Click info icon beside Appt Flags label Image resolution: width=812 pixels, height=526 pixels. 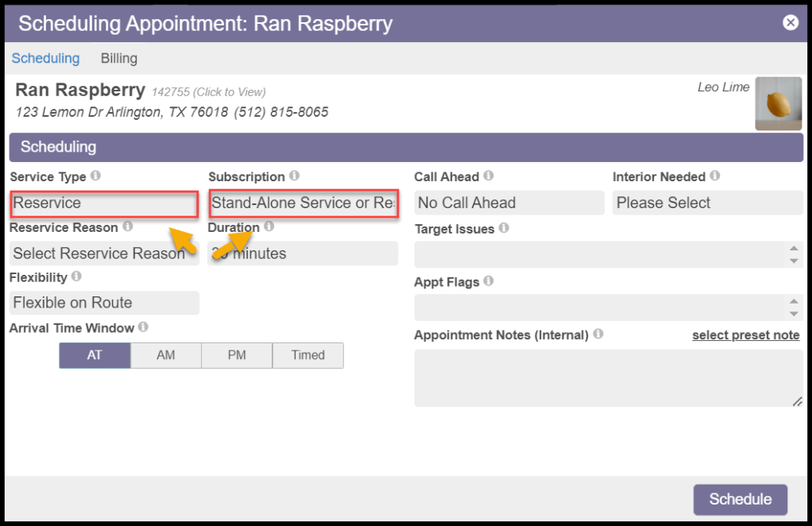[x=488, y=281]
